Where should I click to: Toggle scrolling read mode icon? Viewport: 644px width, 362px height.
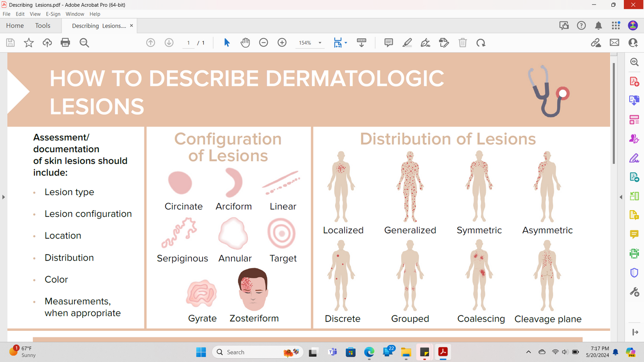pyautogui.click(x=361, y=43)
